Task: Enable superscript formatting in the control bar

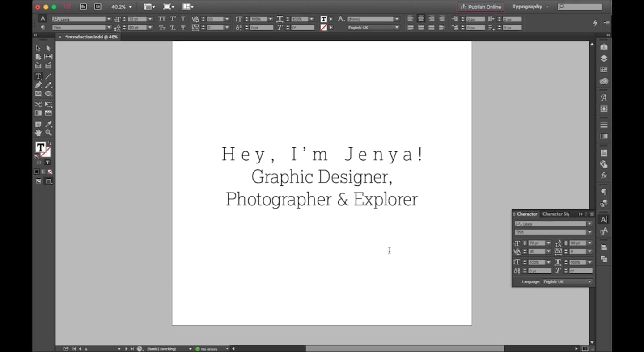Action: pos(172,18)
